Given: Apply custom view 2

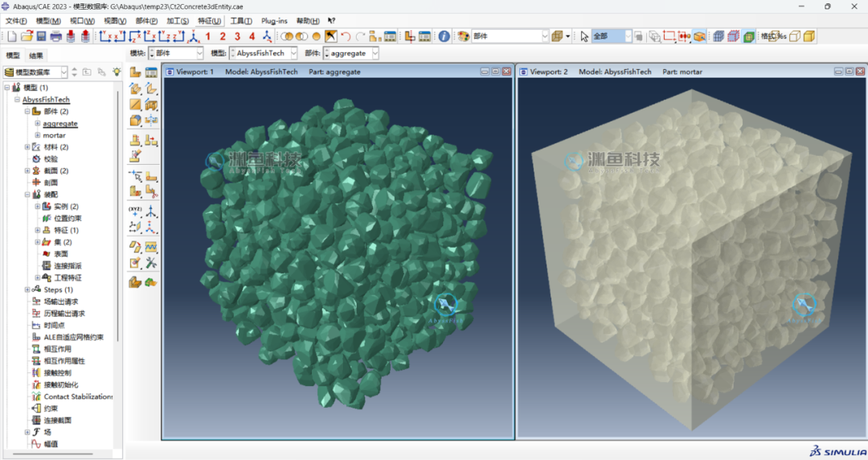Looking at the screenshot, I should [223, 36].
